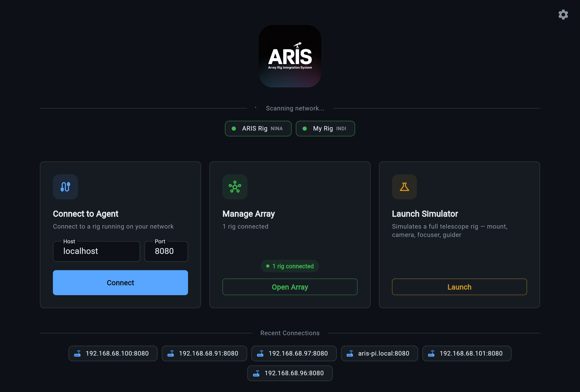This screenshot has height=392, width=580.
Task: Click the INDI label on My Rig
Action: tap(341, 129)
